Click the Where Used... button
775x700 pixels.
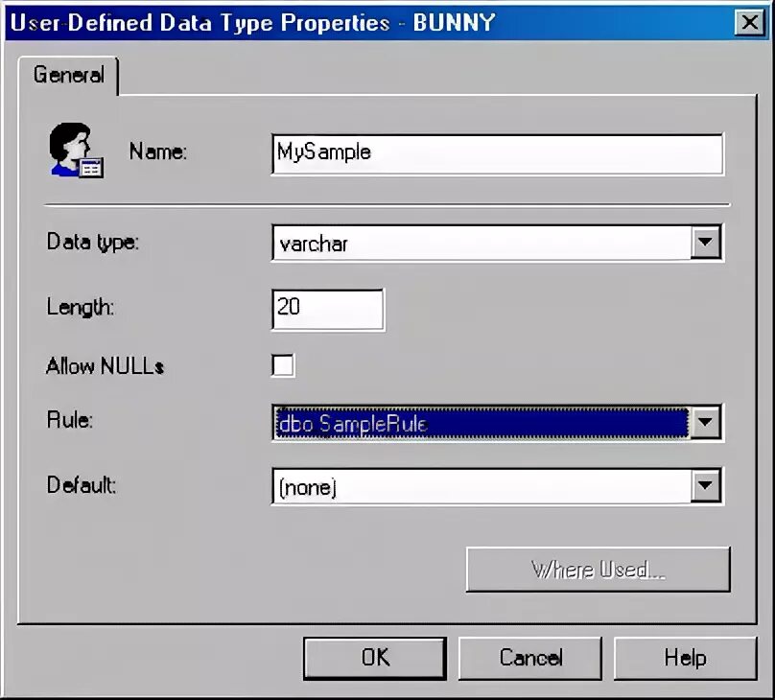pos(599,569)
